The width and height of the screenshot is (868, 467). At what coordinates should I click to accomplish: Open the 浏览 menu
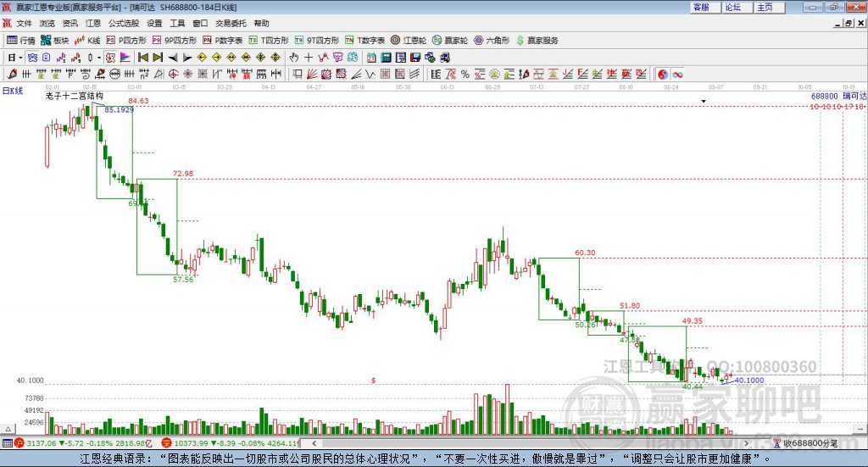[47, 23]
